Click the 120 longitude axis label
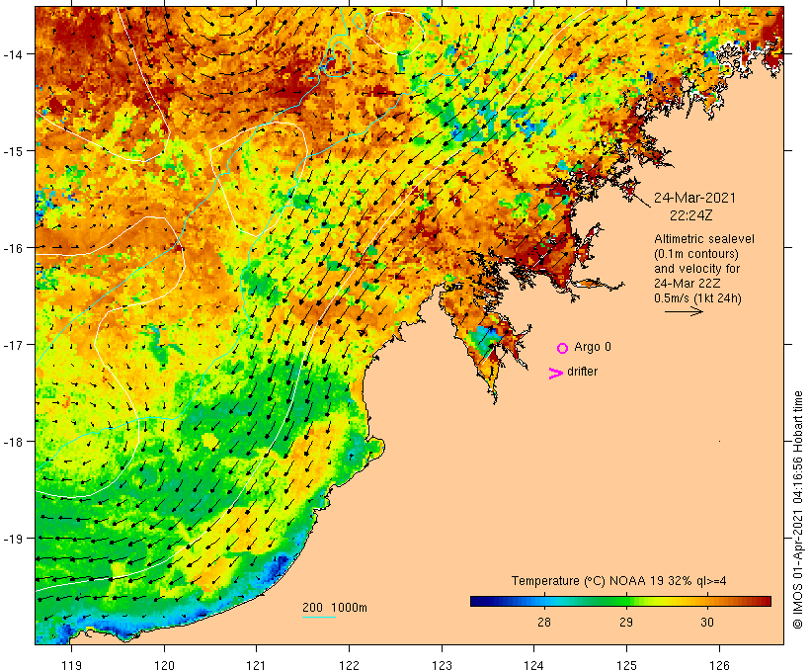This screenshot has height=672, width=810. 164,666
